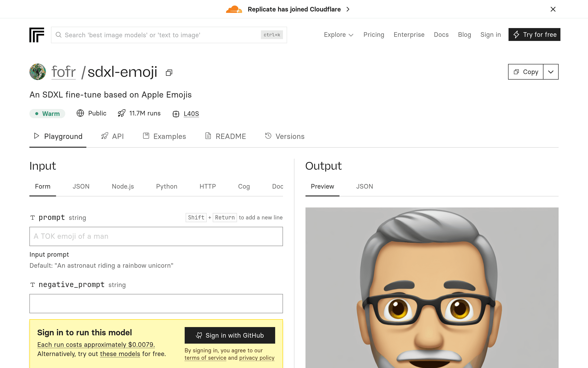Switch to the README tab
Image resolution: width=588 pixels, height=368 pixels.
226,136
